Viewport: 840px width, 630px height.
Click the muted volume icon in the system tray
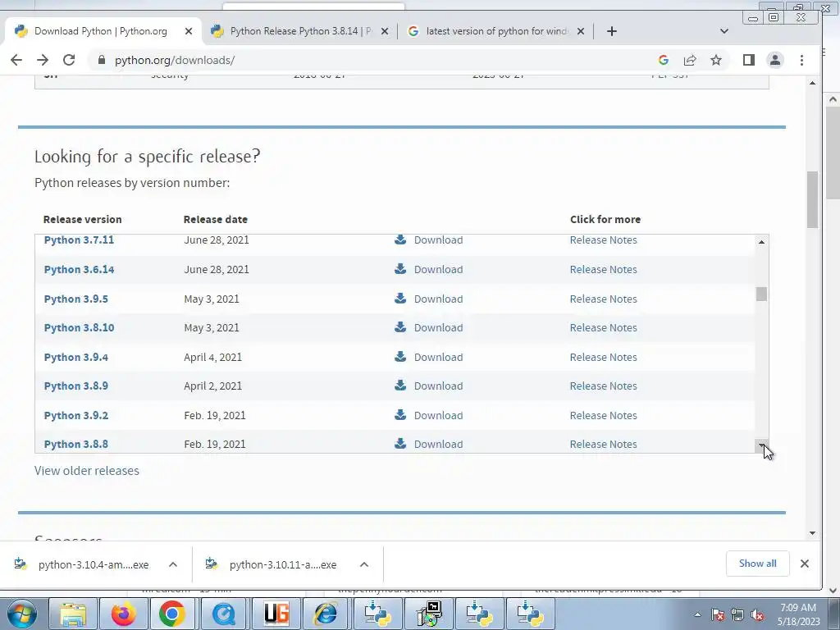pyautogui.click(x=757, y=615)
